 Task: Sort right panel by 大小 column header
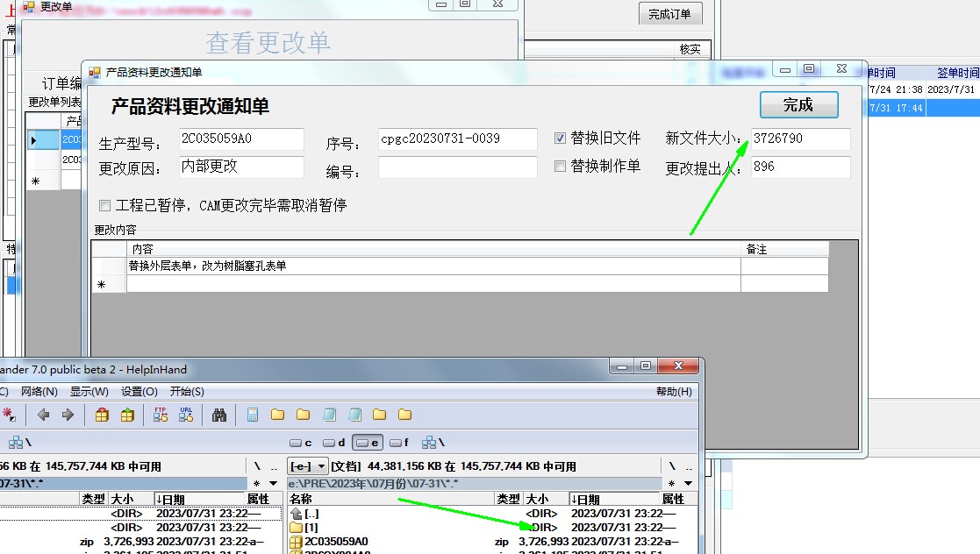click(x=547, y=499)
